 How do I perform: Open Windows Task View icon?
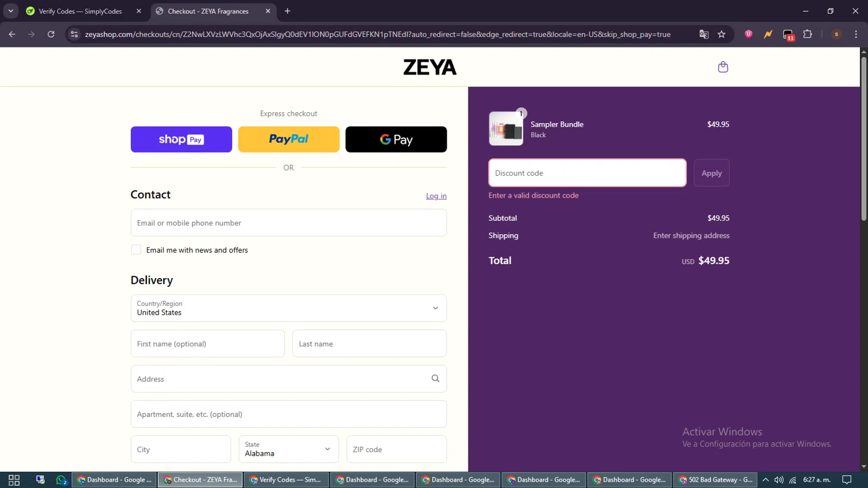pyautogui.click(x=14, y=480)
